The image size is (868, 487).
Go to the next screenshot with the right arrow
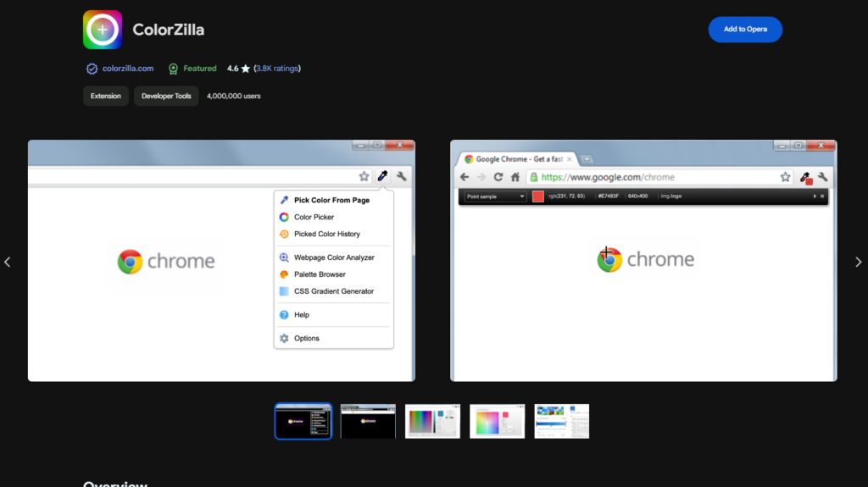point(858,262)
